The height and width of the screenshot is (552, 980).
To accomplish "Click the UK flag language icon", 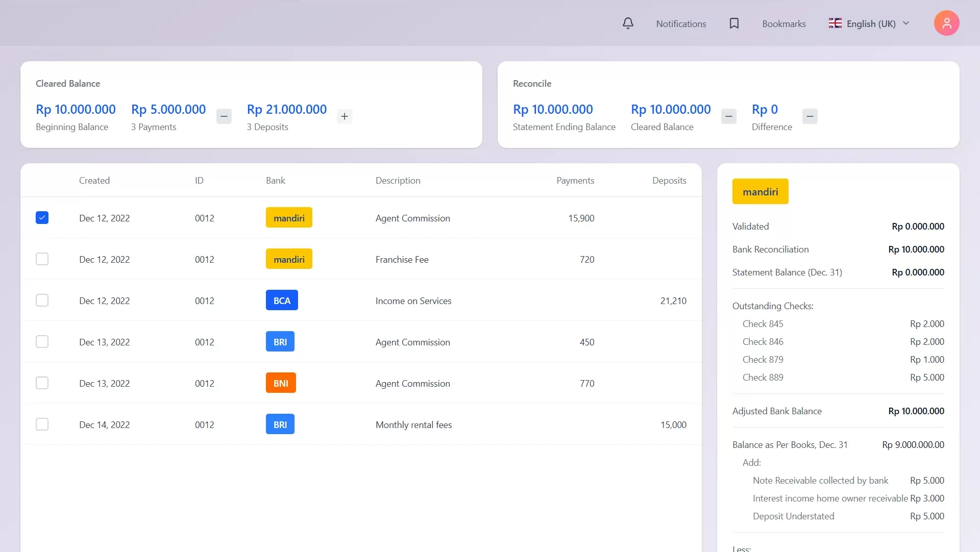I will [835, 23].
